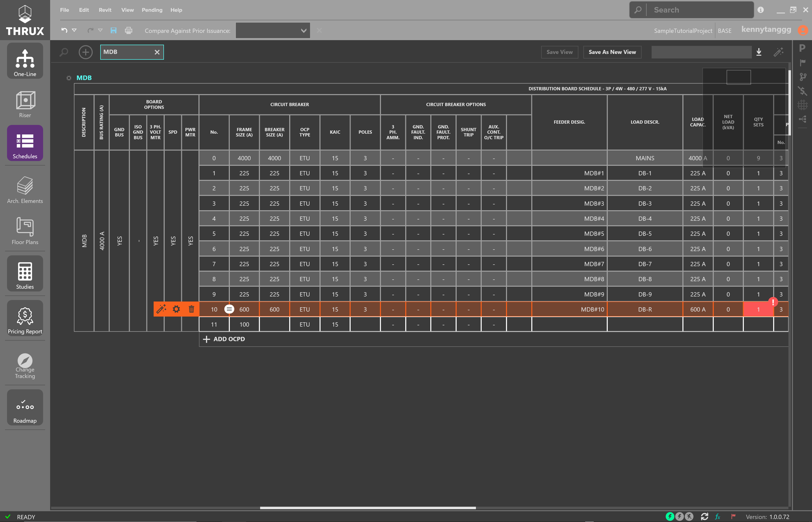Screen dimensions: 812x522
Task: Click the MDB schedule title link
Action: [84, 78]
